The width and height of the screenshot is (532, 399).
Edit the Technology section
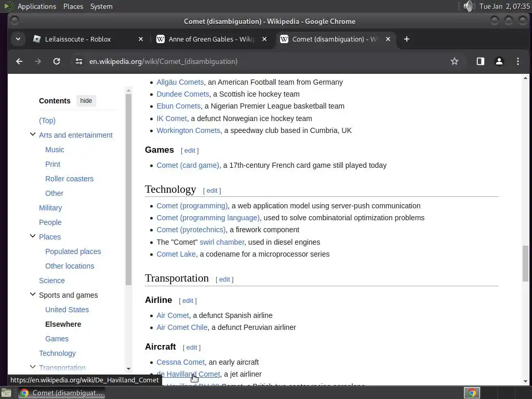tap(212, 191)
